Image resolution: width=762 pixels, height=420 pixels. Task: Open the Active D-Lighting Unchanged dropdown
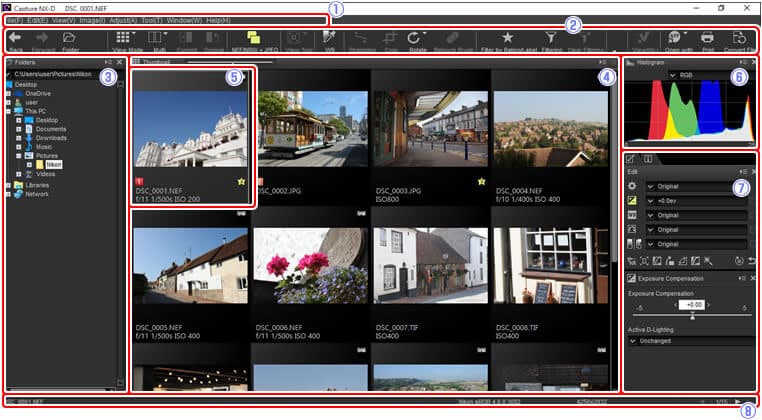(x=686, y=341)
